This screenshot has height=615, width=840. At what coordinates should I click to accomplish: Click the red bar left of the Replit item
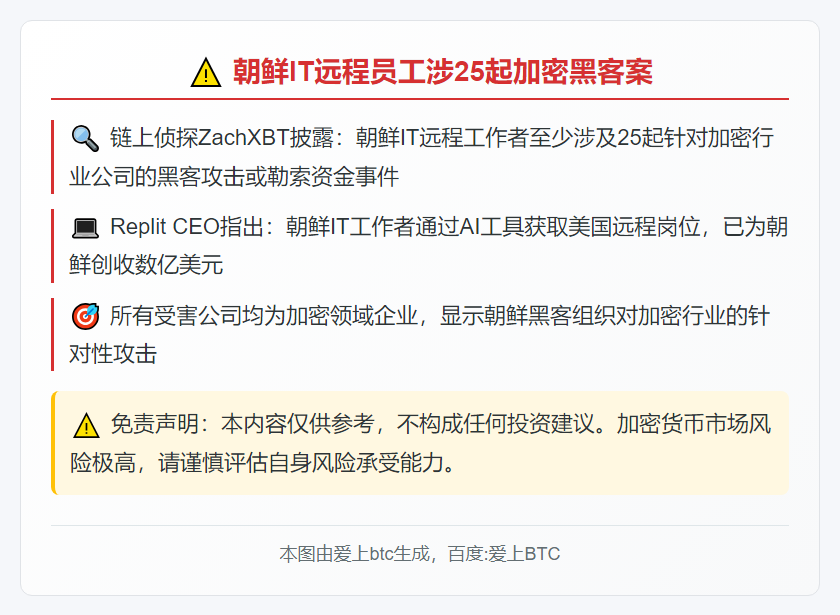[x=52, y=246]
